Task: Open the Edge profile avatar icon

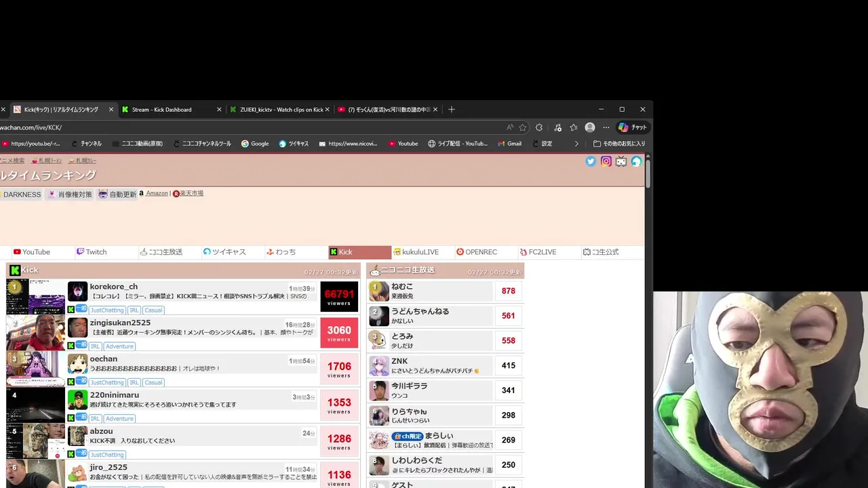Action: [590, 127]
